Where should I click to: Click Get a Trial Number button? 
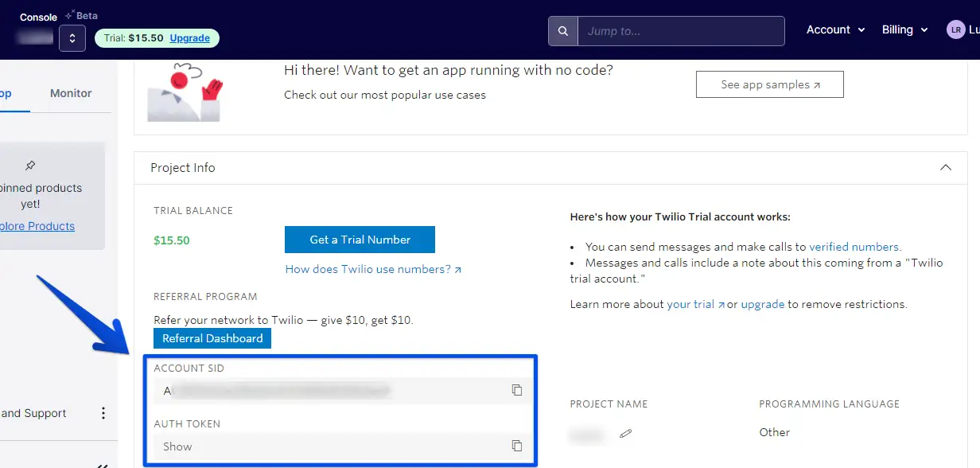coord(360,240)
